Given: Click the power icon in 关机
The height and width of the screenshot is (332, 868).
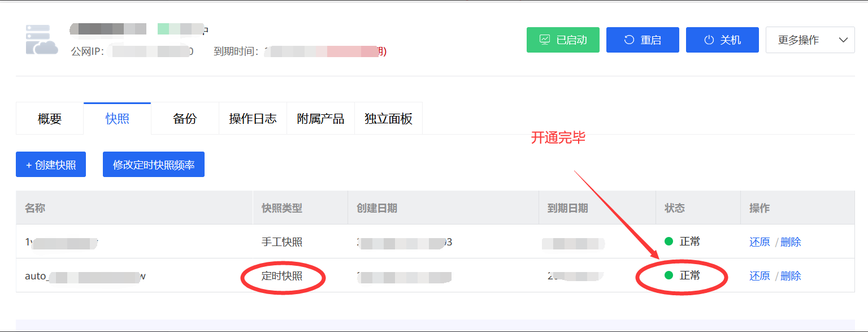Looking at the screenshot, I should pos(709,40).
